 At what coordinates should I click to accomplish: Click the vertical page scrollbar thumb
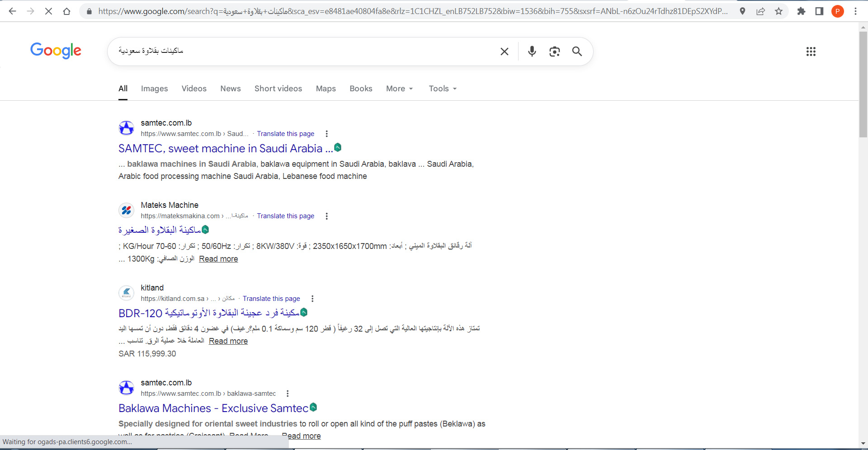pos(863,84)
